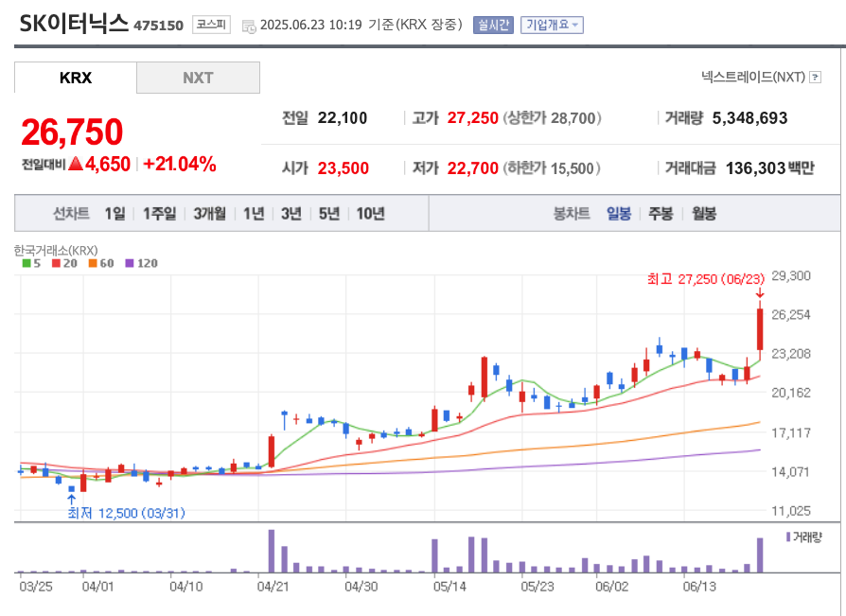Viewport: 846px width, 616px height.
Task: Click the 최고 27,250 (06/23) chart marker
Action: 706,279
